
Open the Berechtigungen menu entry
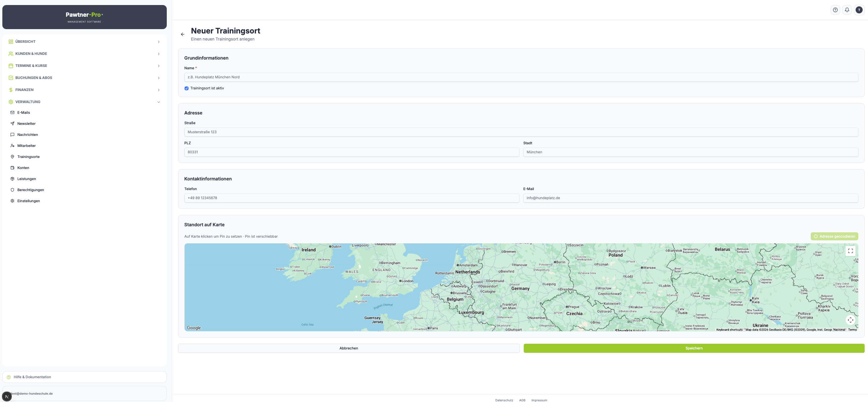(x=84, y=190)
